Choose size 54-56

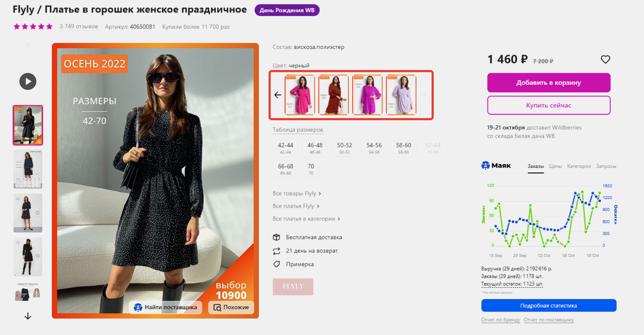coord(374,148)
